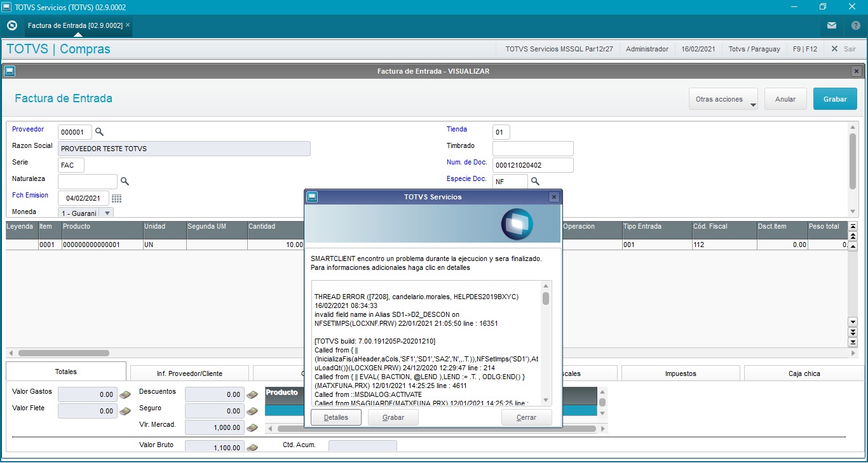868x463 pixels.
Task: Click the Timbrado input field
Action: (532, 149)
